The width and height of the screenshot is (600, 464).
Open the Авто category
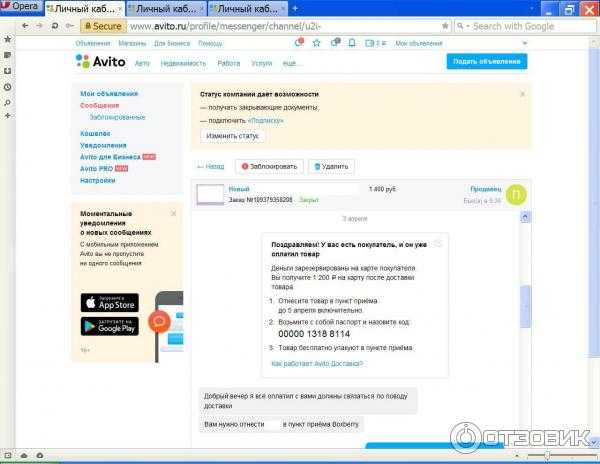click(x=142, y=63)
